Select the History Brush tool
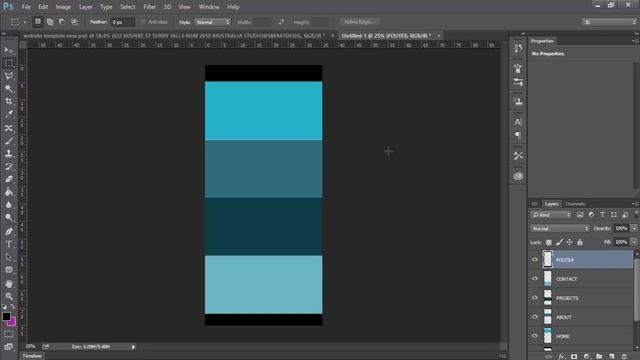 click(9, 167)
